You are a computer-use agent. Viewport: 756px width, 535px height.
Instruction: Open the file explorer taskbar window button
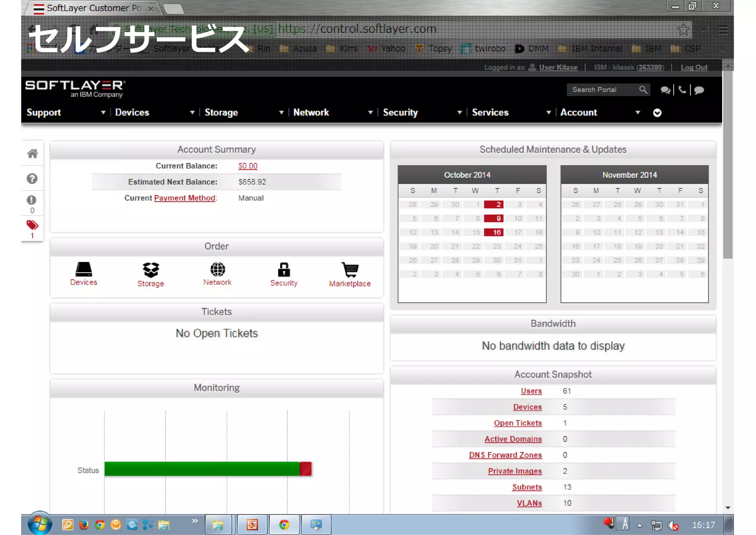[x=218, y=525]
